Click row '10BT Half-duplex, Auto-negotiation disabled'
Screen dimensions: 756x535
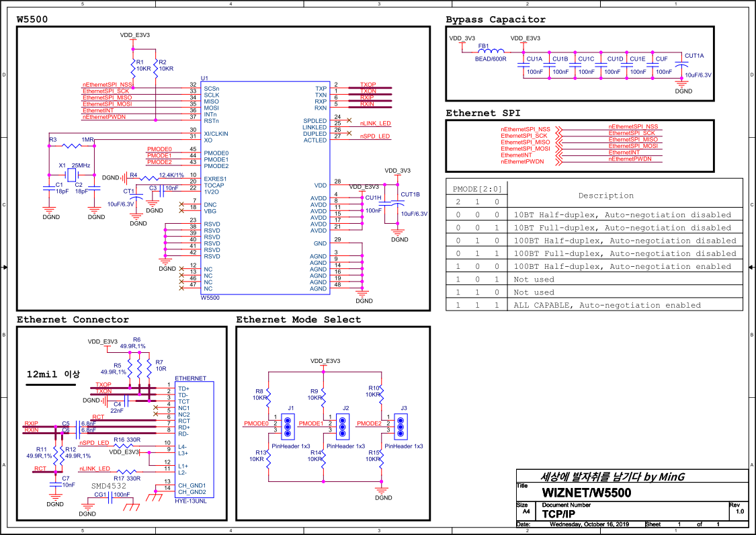594,214
